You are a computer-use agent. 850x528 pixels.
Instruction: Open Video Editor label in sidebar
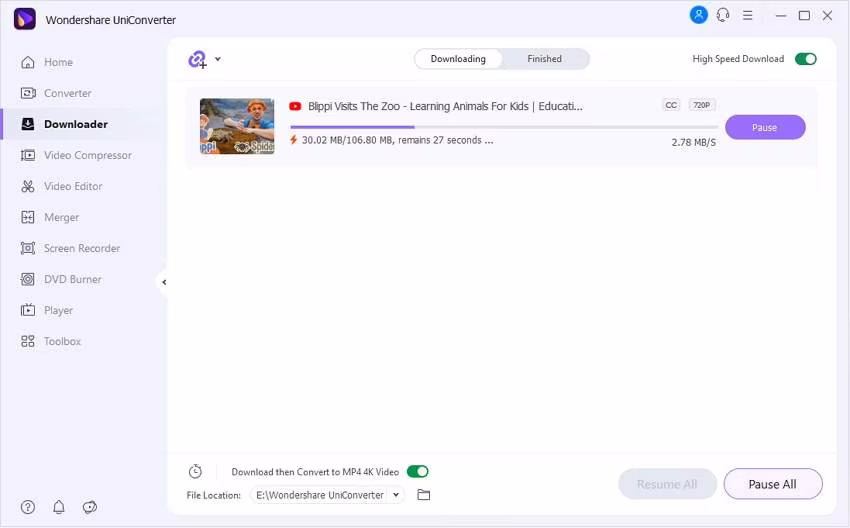(73, 186)
